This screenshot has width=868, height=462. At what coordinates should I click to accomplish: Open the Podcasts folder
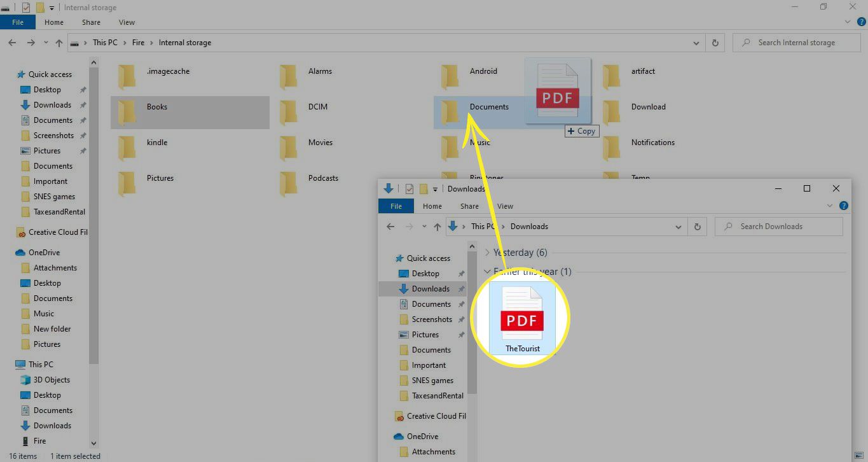coord(310,184)
